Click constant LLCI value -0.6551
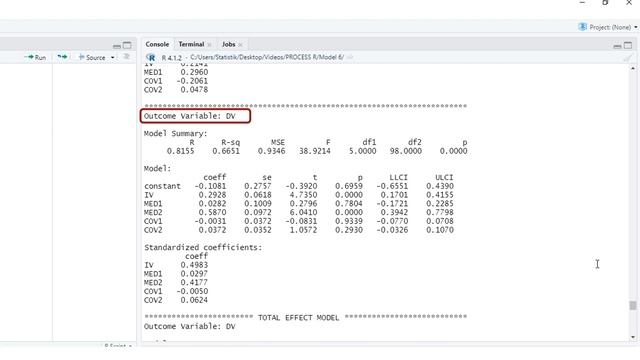Viewport: 640px width, 360px height. (392, 186)
